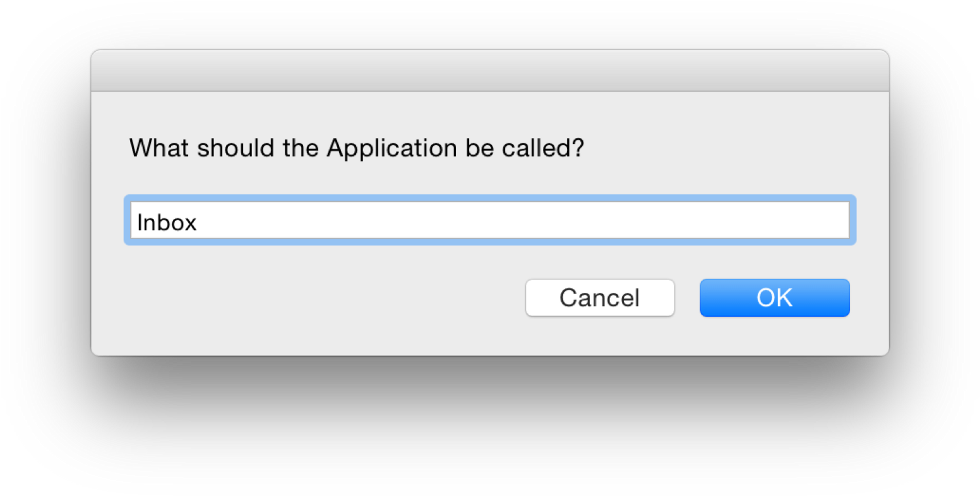Image resolution: width=980 pixels, height=496 pixels.
Task: Focus the application name text field
Action: point(489,221)
